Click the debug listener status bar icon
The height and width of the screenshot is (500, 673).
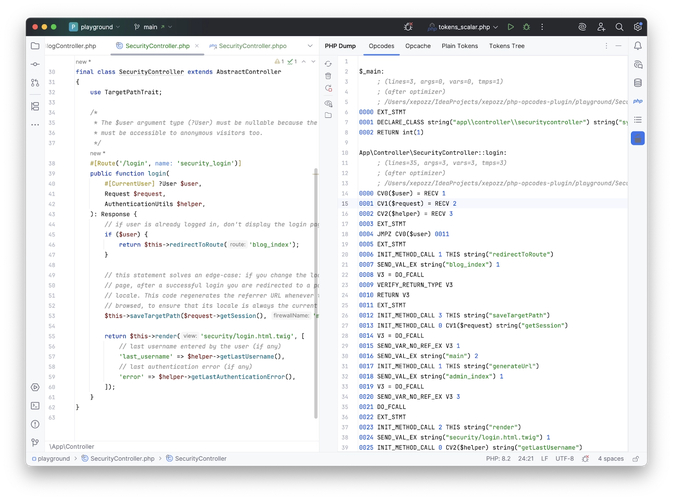coord(585,458)
